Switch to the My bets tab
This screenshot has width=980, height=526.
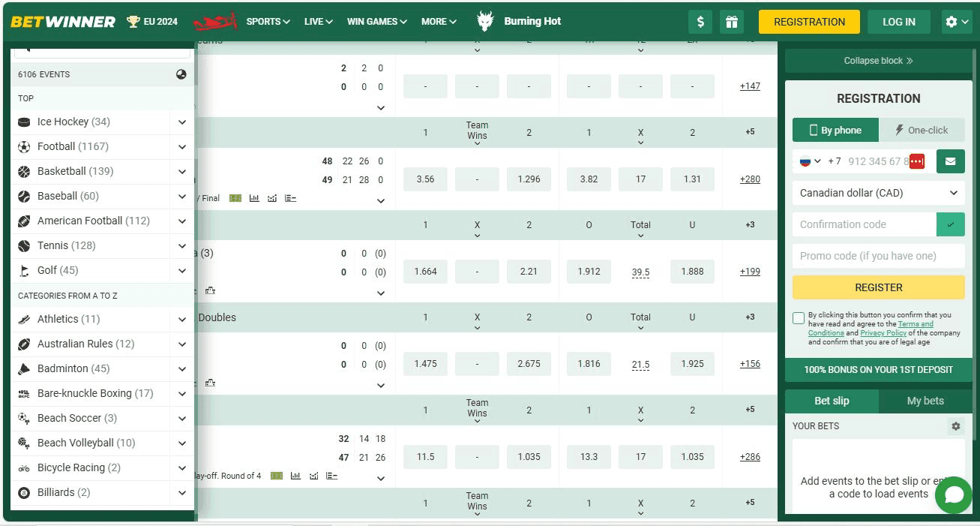pos(925,401)
